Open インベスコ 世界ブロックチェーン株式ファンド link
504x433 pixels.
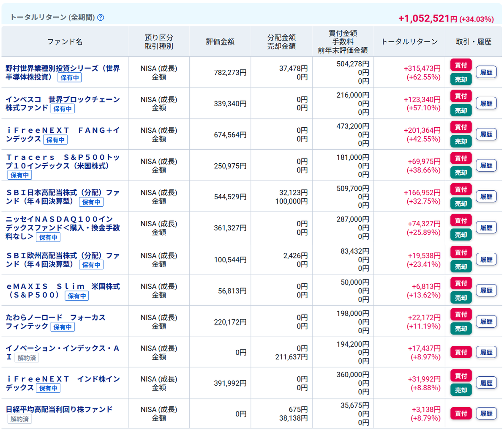[x=63, y=104]
